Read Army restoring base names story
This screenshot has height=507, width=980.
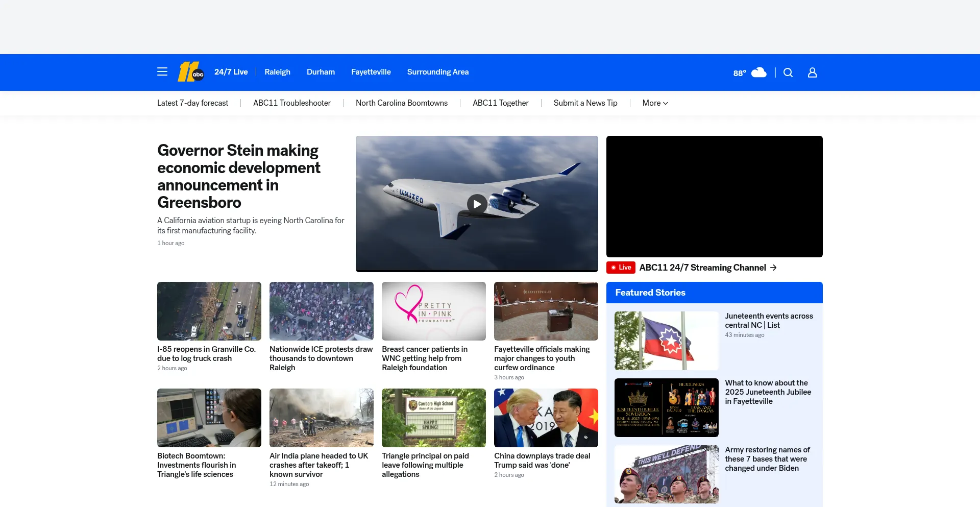click(768, 459)
